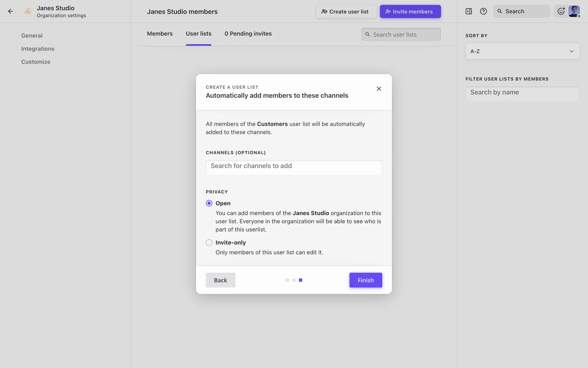Click the Finish button
The width and height of the screenshot is (588, 368).
(x=365, y=280)
